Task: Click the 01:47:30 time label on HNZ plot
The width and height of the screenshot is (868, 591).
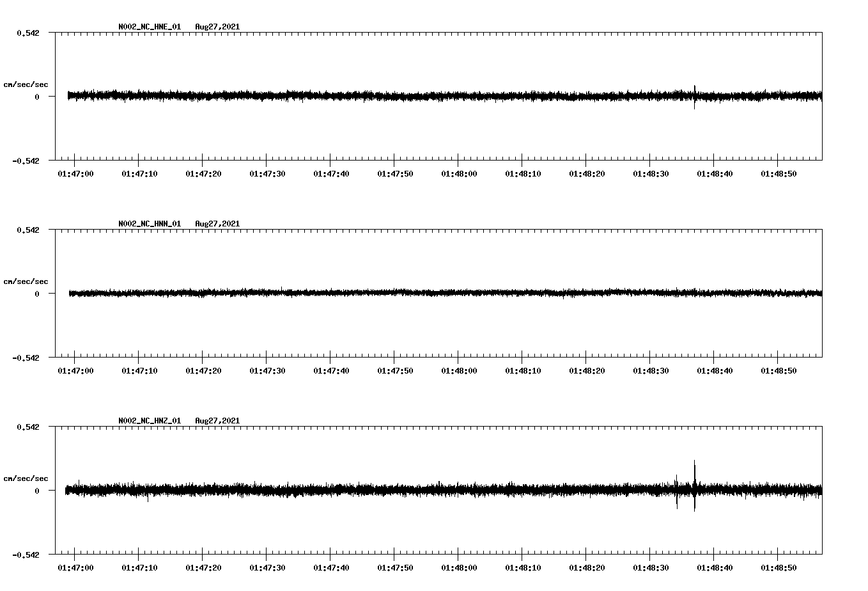Action: (267, 567)
